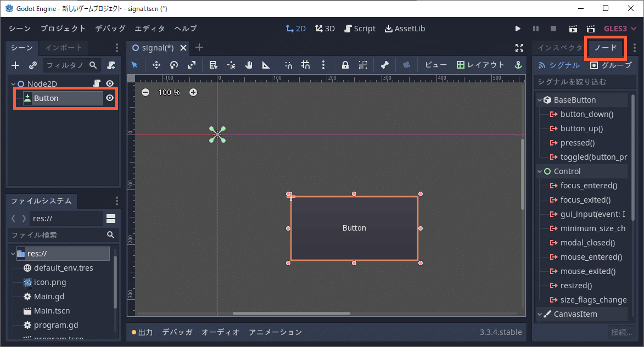Toggle distraction-free mode icon
644x347 pixels.
tap(519, 48)
